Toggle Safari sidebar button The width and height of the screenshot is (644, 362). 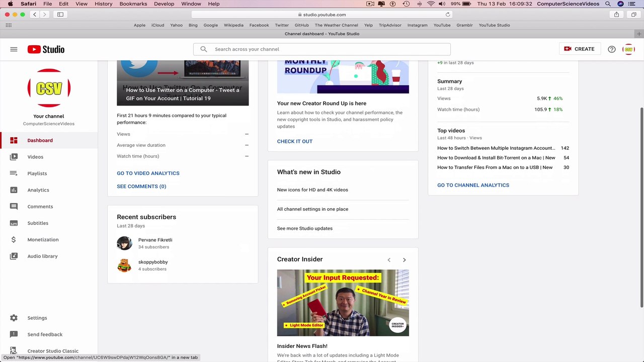tap(60, 15)
